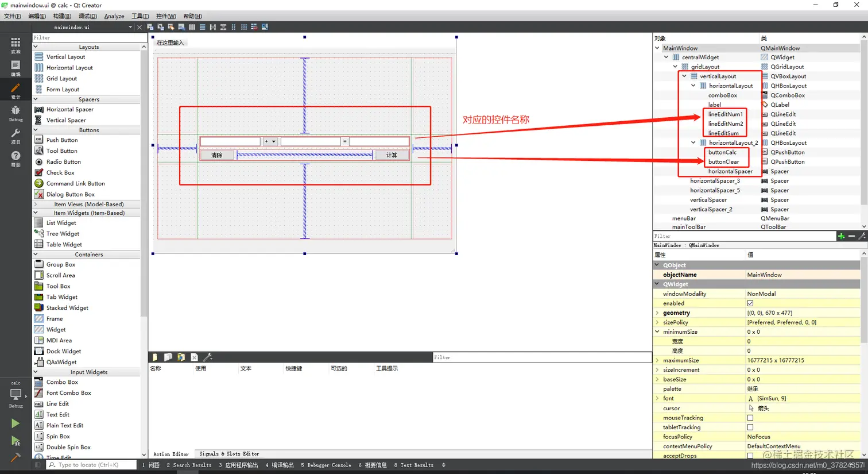Expand the font property
The height and width of the screenshot is (474, 868).
coord(657,398)
